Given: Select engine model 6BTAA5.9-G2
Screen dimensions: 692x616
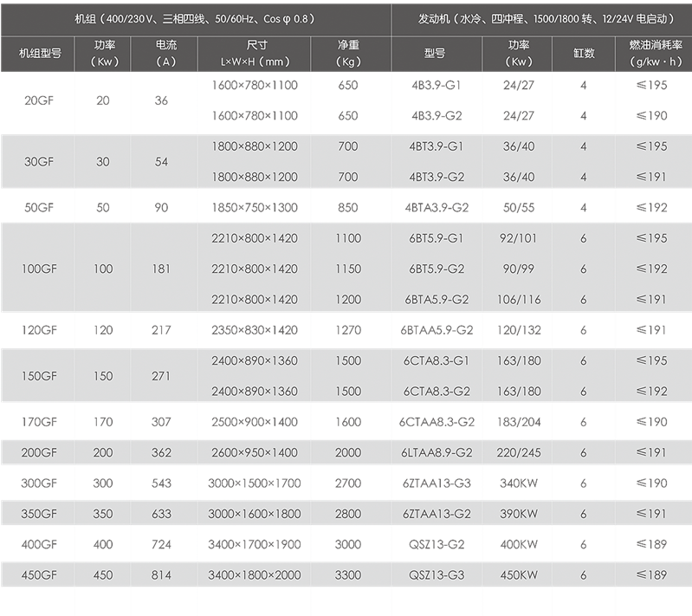Looking at the screenshot, I should coord(437,330).
